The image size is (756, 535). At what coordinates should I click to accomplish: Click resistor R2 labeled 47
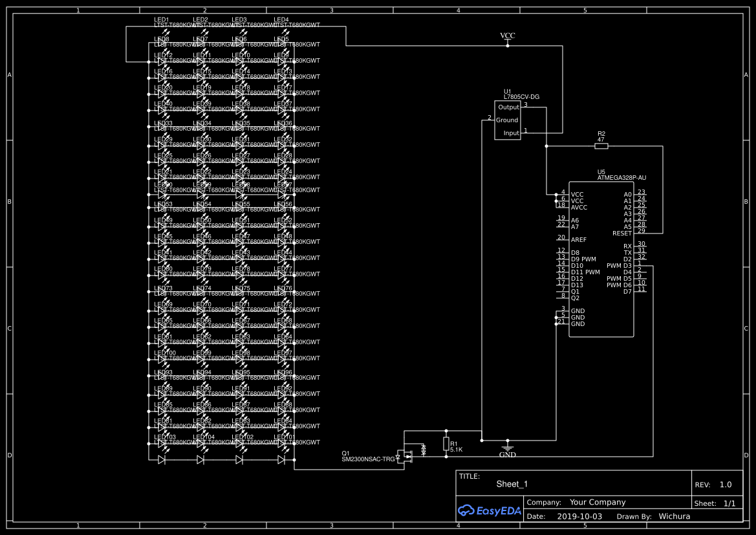coord(601,146)
